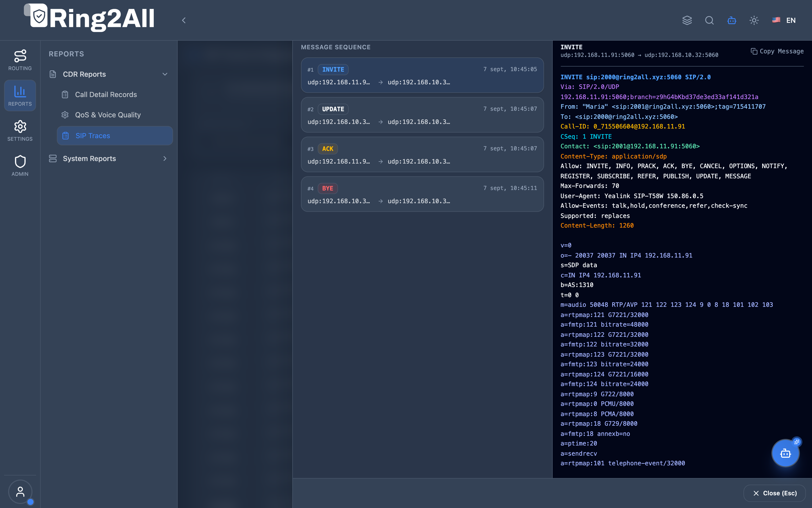Click the ACK badge in message #3
The height and width of the screenshot is (508, 812).
pyautogui.click(x=328, y=149)
